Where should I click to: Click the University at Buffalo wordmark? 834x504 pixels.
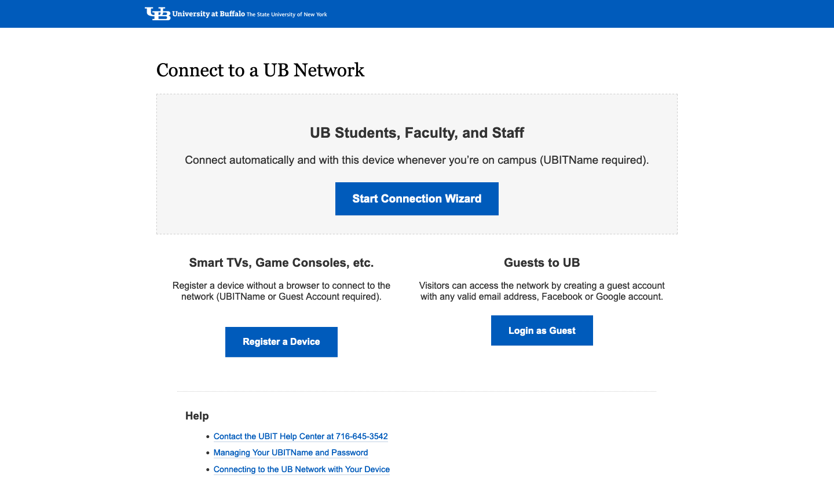tap(209, 14)
